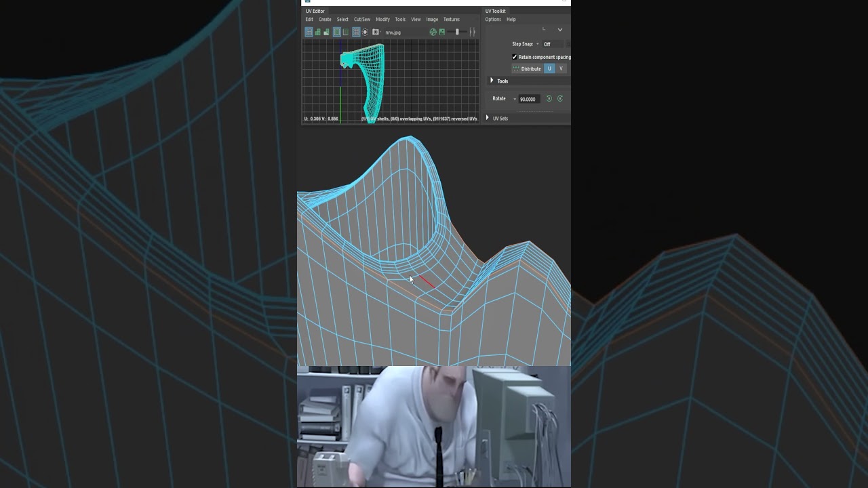
Task: Open the UV Toolkit Help menu
Action: click(511, 19)
